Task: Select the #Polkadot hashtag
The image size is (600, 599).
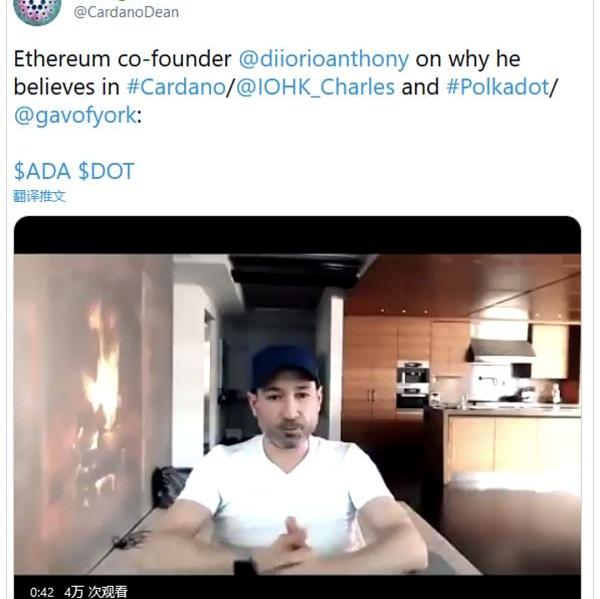Action: pyautogui.click(x=497, y=87)
